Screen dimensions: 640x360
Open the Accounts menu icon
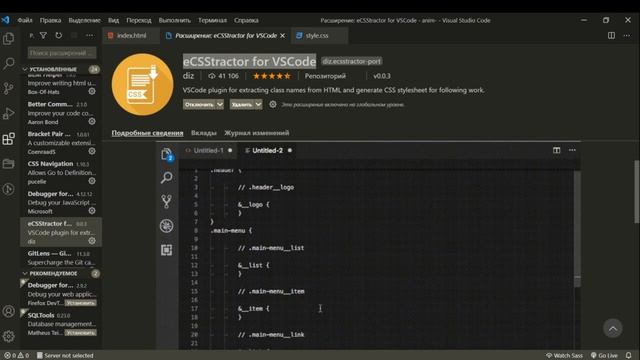click(x=9, y=311)
